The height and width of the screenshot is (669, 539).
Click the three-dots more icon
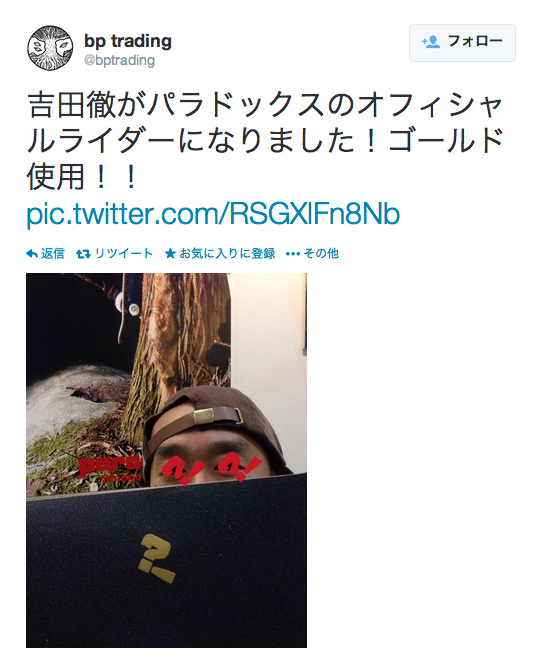pyautogui.click(x=293, y=254)
